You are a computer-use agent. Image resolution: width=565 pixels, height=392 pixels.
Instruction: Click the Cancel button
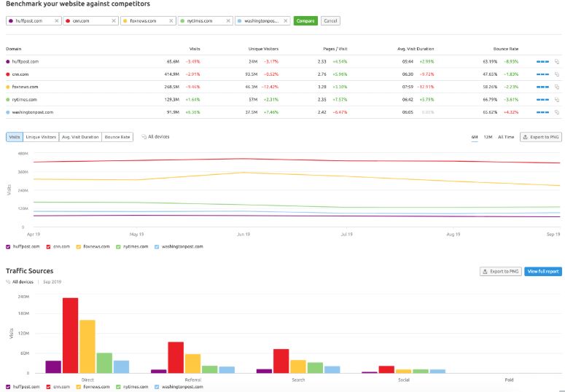tap(330, 21)
